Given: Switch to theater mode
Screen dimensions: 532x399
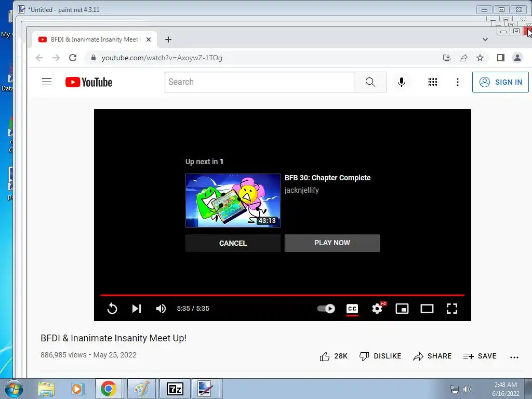Looking at the screenshot, I should point(427,309).
